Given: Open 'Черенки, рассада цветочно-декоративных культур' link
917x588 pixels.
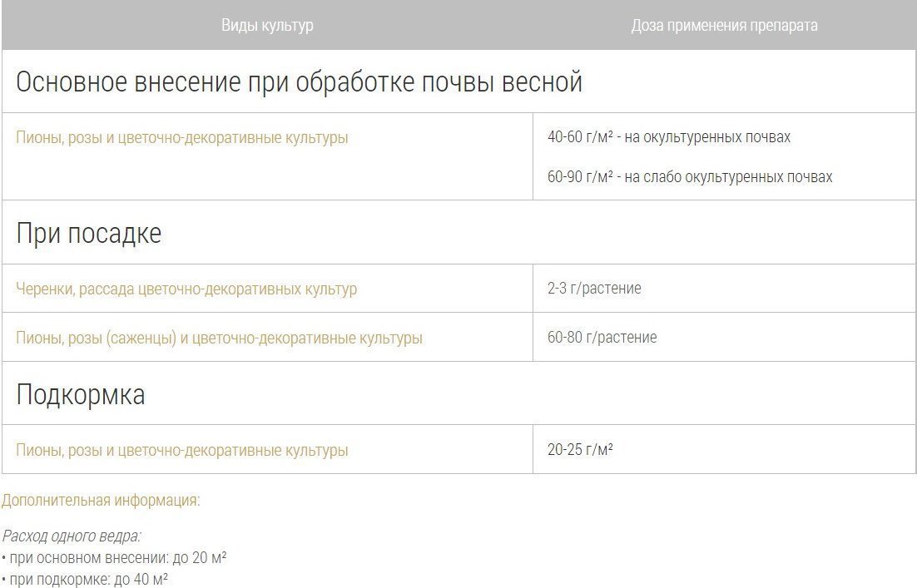Looking at the screenshot, I should (186, 289).
